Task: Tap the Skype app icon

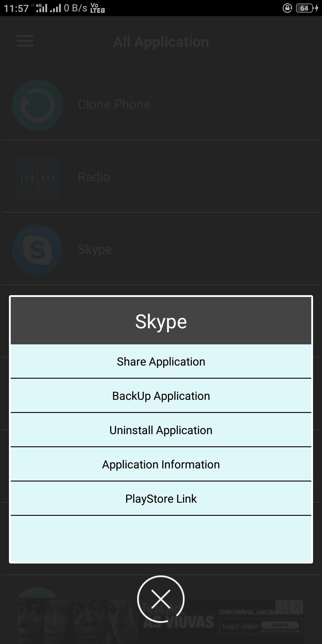Action: (x=38, y=250)
